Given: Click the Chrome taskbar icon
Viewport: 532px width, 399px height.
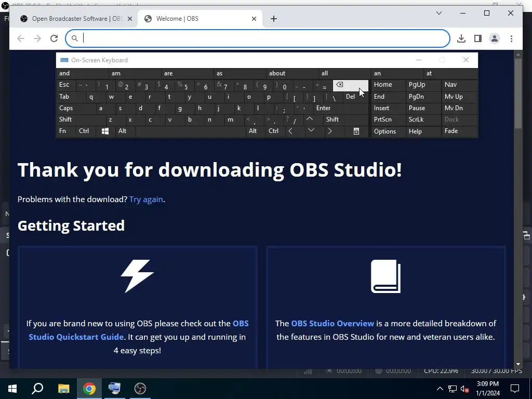Looking at the screenshot, I should click(89, 389).
